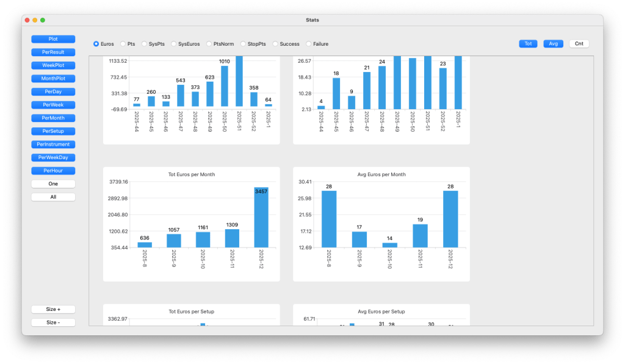Open the PerResult statistics view
625x364 pixels.
tap(53, 52)
